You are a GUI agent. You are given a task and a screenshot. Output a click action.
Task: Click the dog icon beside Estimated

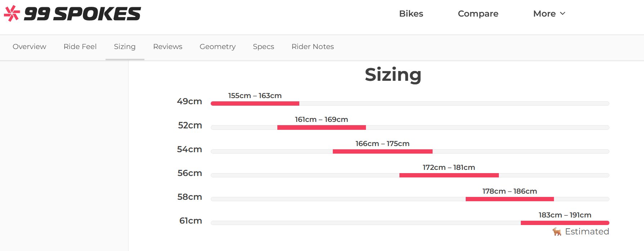coord(557,232)
